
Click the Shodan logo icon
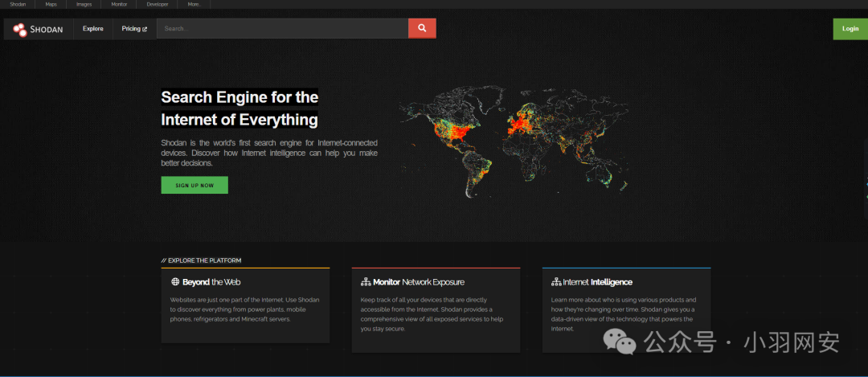tap(20, 30)
